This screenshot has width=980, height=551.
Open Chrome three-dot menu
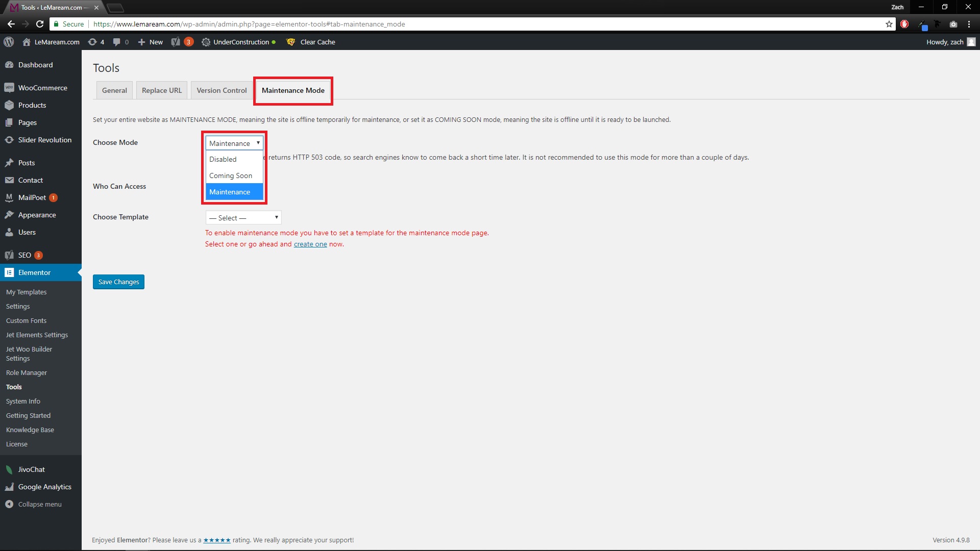click(969, 24)
